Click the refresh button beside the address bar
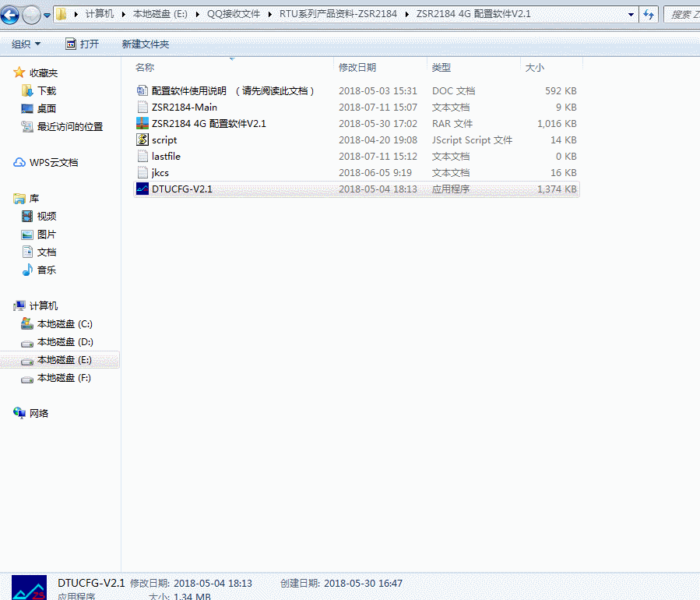This screenshot has height=600, width=700. coord(649,14)
